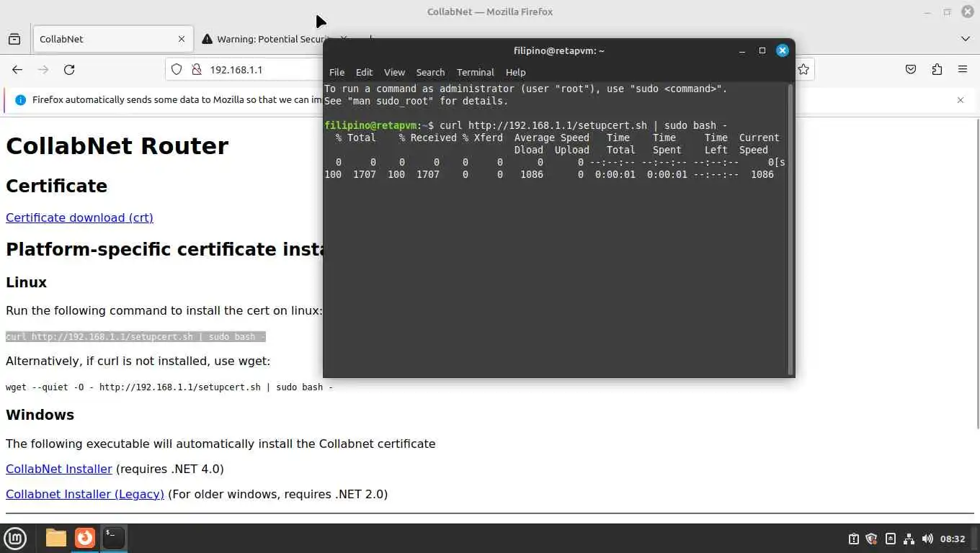
Task: Minimize the terminal window
Action: click(x=741, y=50)
